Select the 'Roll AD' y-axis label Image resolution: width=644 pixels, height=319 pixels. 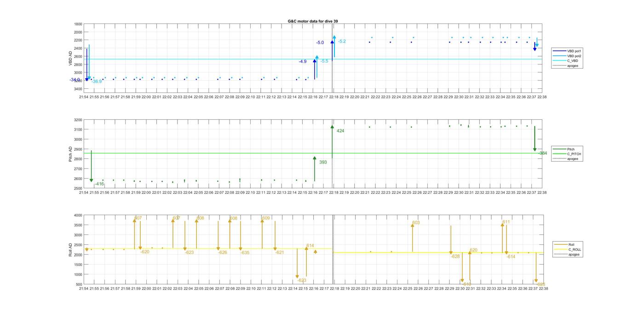(x=70, y=249)
